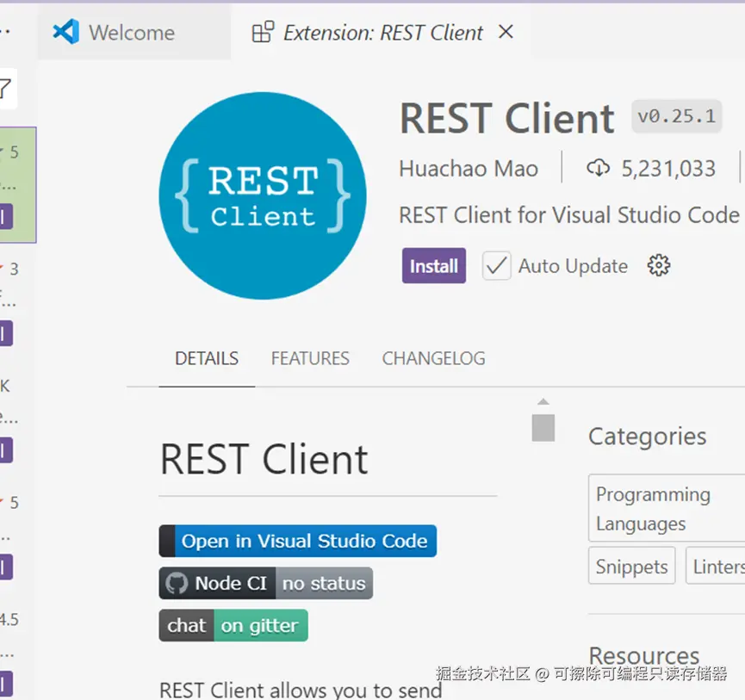
Task: Switch to the CHANGELOG tab
Action: click(434, 358)
